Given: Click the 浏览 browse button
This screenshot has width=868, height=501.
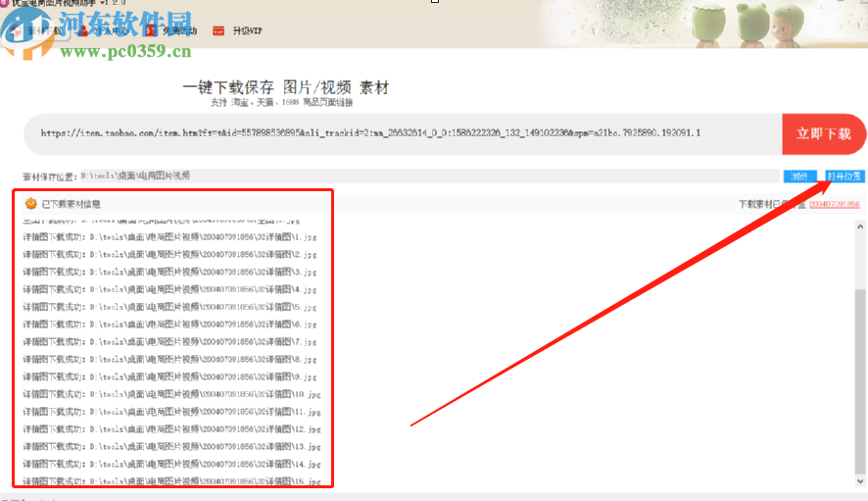Looking at the screenshot, I should pos(799,176).
